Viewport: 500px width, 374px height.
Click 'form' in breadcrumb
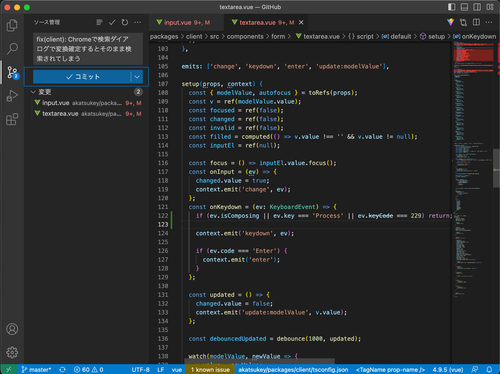pyautogui.click(x=278, y=36)
